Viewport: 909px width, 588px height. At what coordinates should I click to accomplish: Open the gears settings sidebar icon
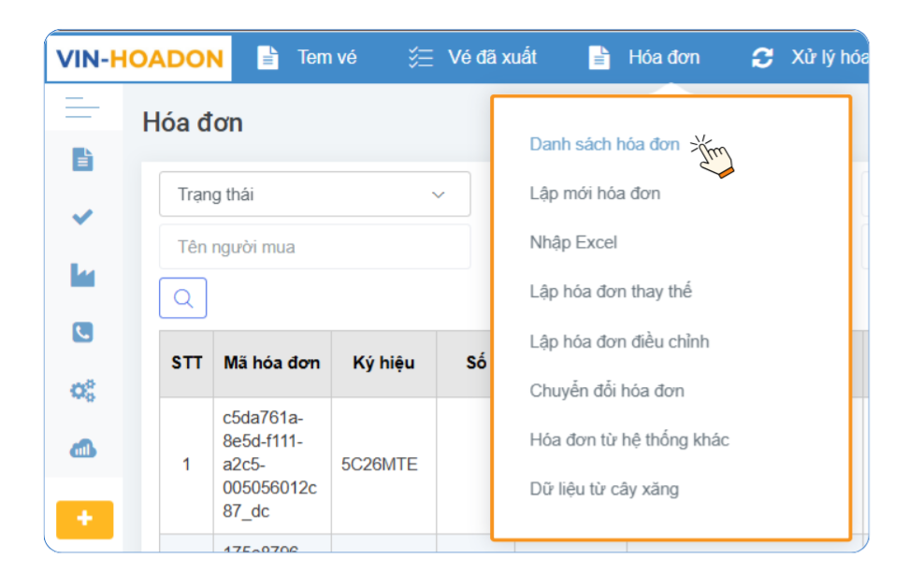82,391
